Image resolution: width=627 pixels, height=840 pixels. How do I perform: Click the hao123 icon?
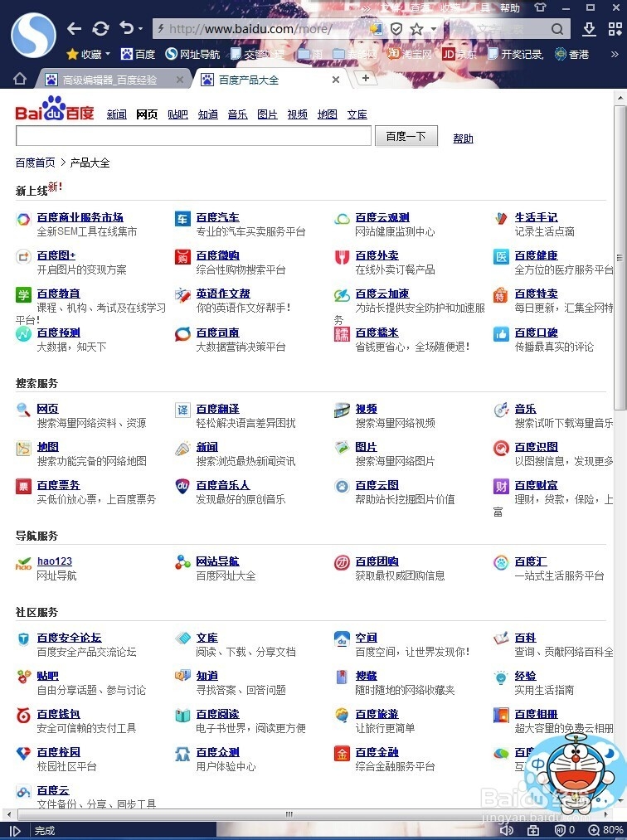[23, 563]
